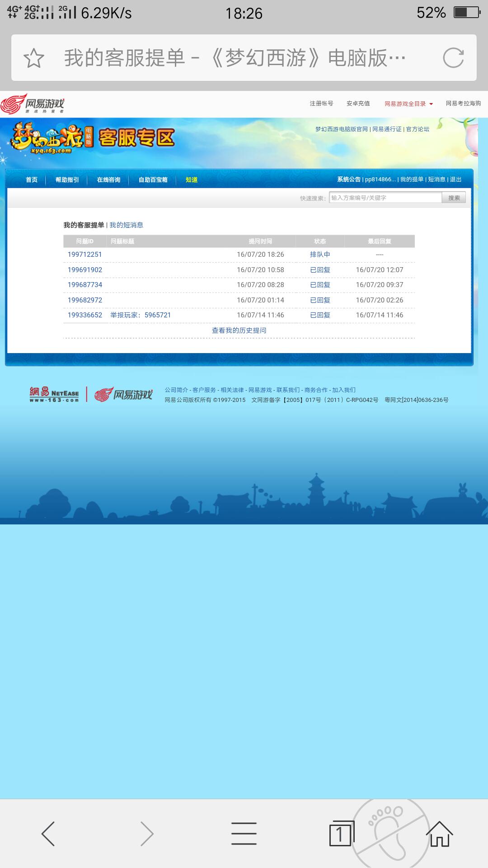488x868 pixels.
Task: Click 排队中 status of ticket 199712251
Action: 320,255
